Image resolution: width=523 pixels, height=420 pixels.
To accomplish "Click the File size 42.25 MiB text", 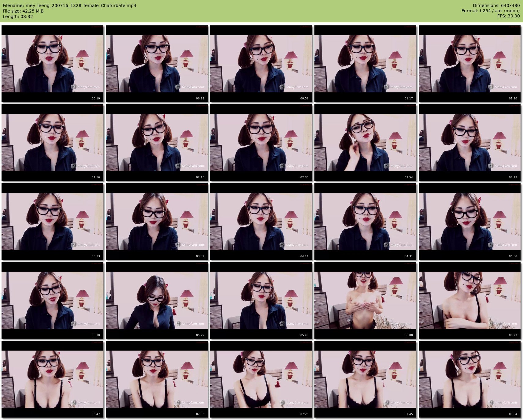I will click(x=23, y=11).
